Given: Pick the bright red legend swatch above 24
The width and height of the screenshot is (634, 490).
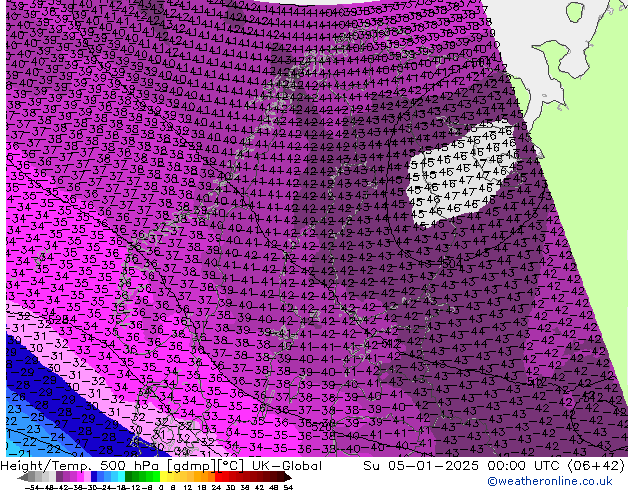Looking at the screenshot, I should pos(218,478).
